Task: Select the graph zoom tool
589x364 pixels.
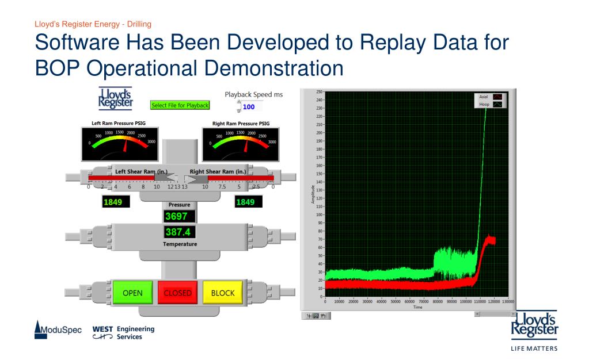Action: point(316,316)
